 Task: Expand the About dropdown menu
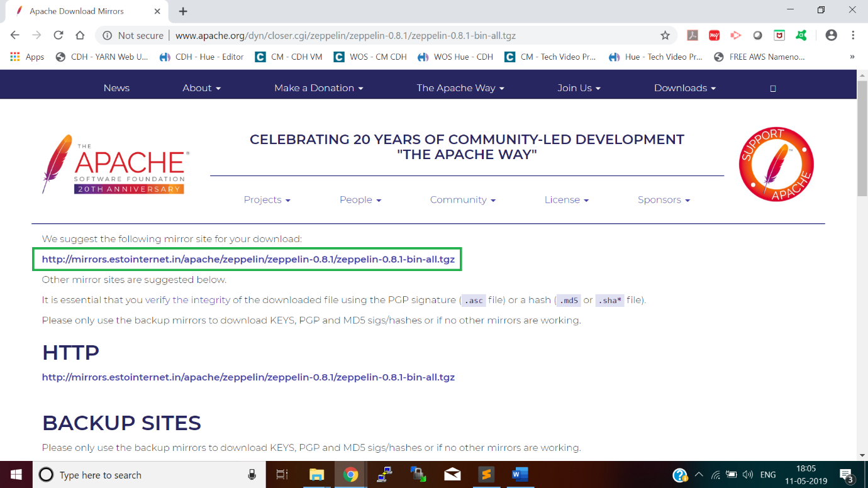click(x=201, y=88)
